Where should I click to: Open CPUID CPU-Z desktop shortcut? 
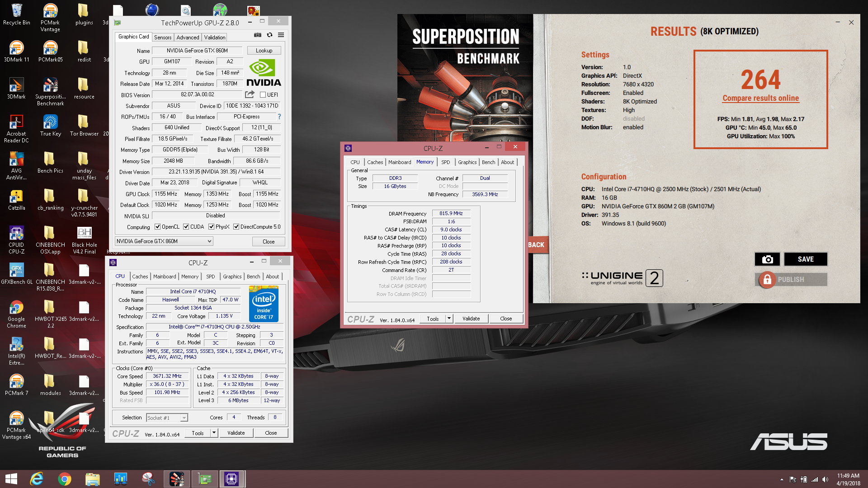click(x=17, y=240)
